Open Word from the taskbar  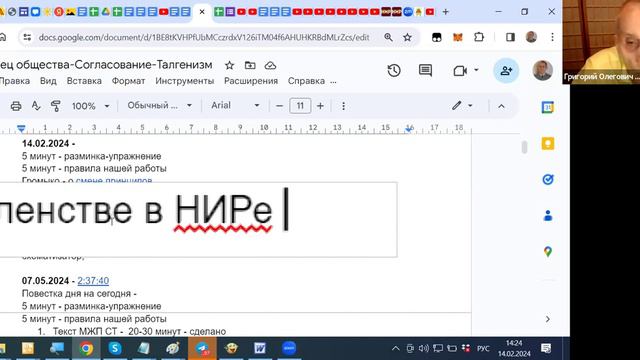coord(260,348)
